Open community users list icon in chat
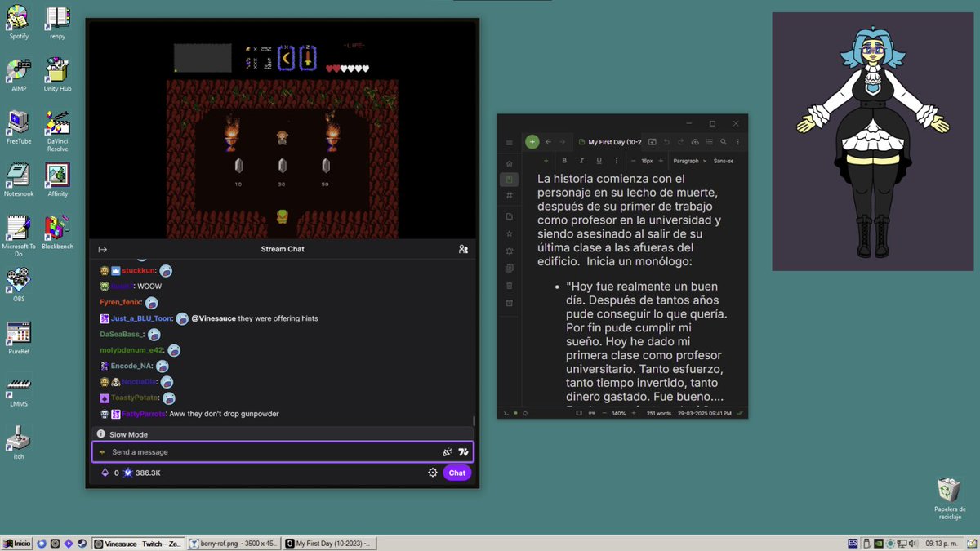980x551 pixels. coord(463,249)
